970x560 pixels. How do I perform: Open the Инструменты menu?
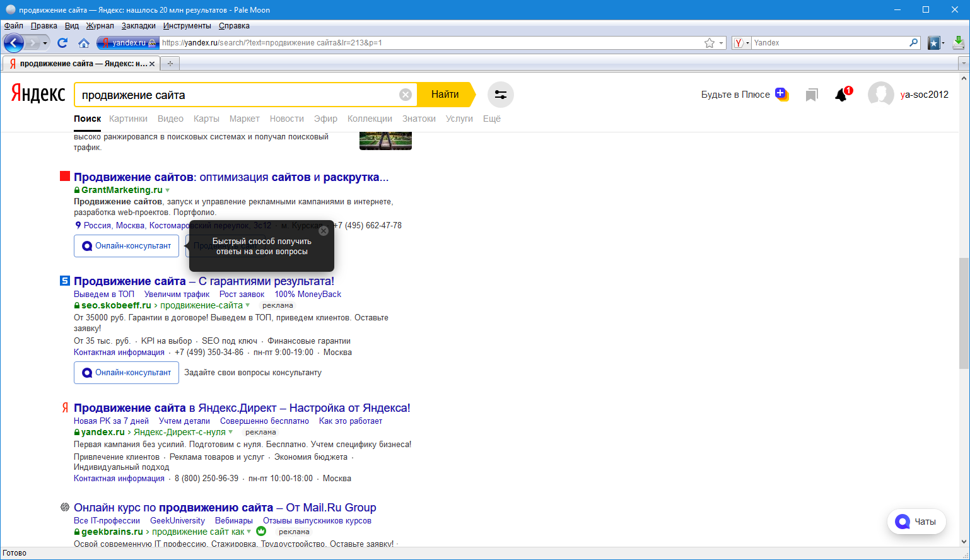[x=187, y=26]
